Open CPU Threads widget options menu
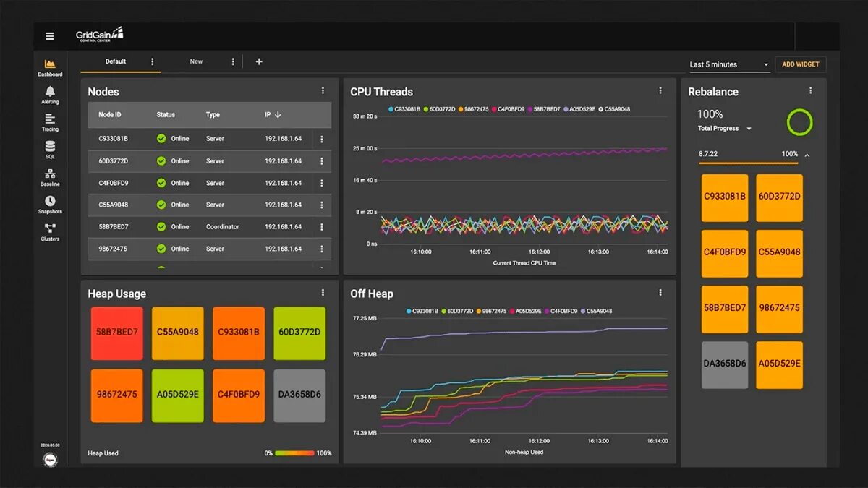868x488 pixels. (x=660, y=91)
